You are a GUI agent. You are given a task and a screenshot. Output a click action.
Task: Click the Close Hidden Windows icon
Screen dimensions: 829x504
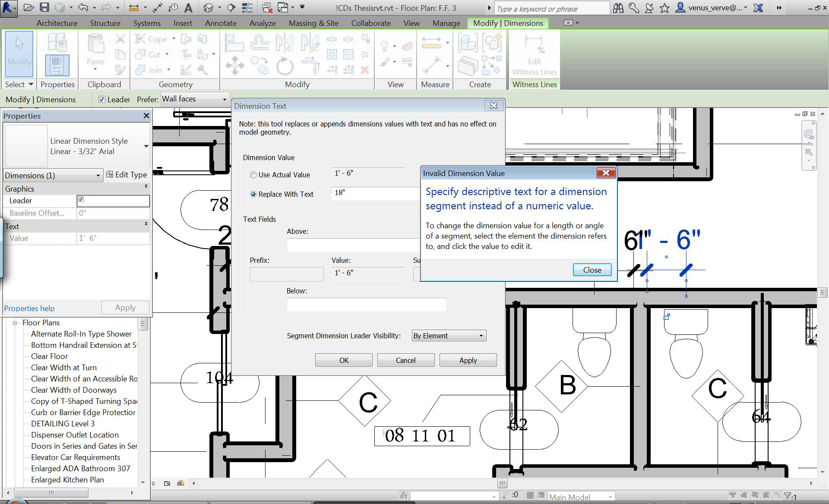(267, 8)
